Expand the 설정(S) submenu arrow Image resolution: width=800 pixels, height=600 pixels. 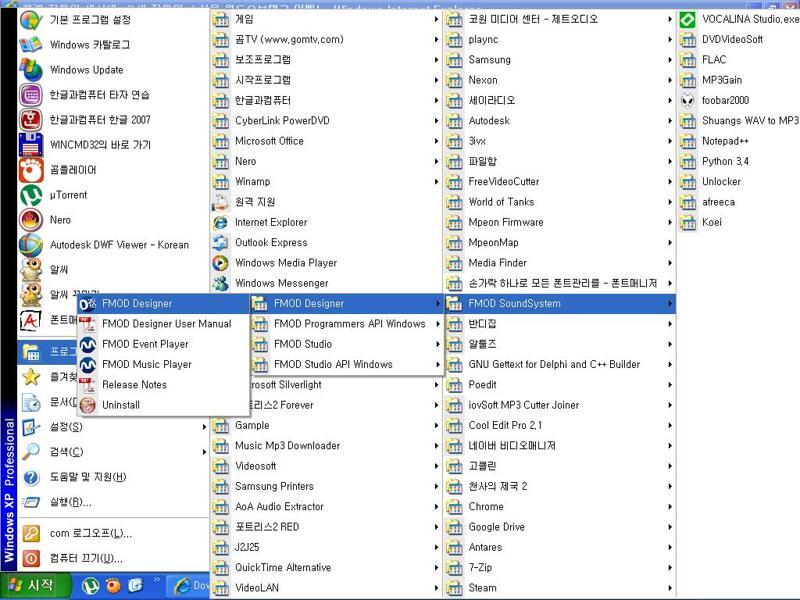[204, 427]
